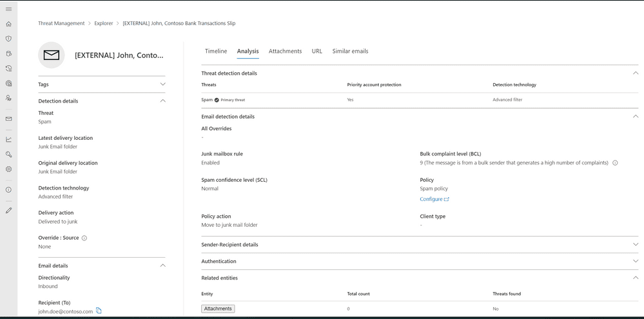Expand Sender-Recipient details section
644x319 pixels.
coord(635,245)
